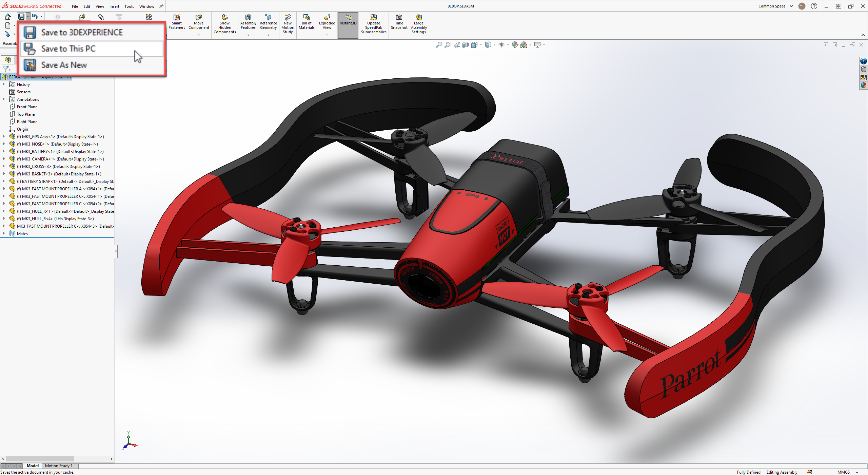Click right arrow of the tree scrollbar

click(x=111, y=459)
